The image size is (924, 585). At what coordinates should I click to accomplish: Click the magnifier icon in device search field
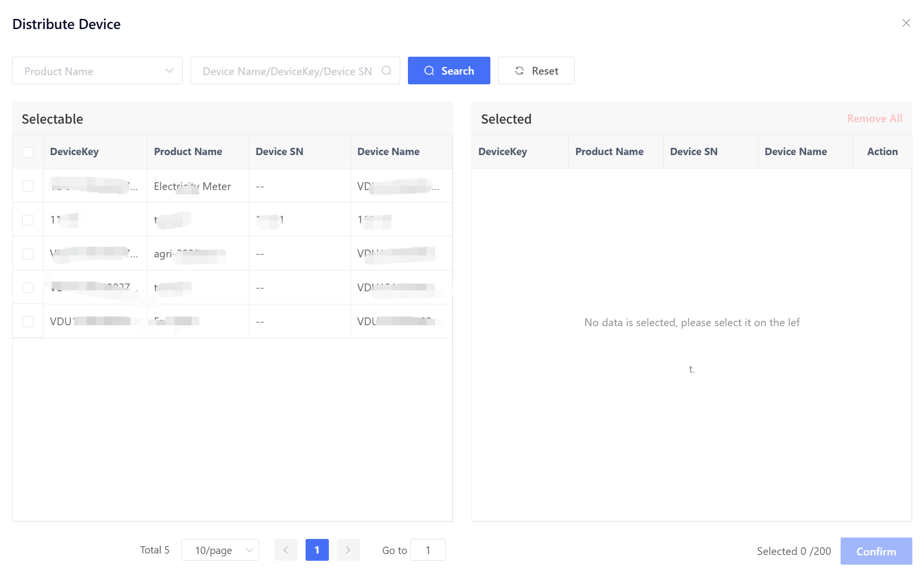click(x=386, y=71)
